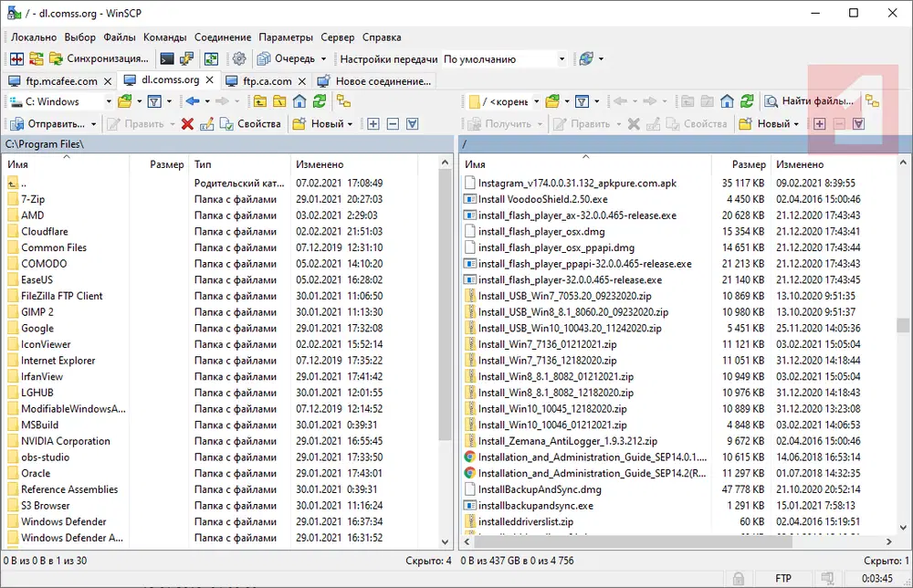The image size is (913, 588).
Task: Expand the local Новый dropdown arrow
Action: point(350,123)
